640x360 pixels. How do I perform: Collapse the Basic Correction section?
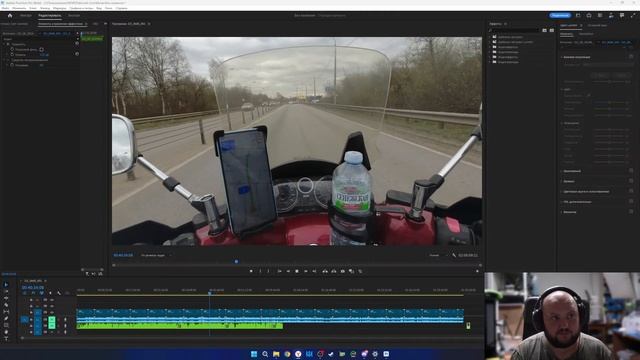click(562, 57)
